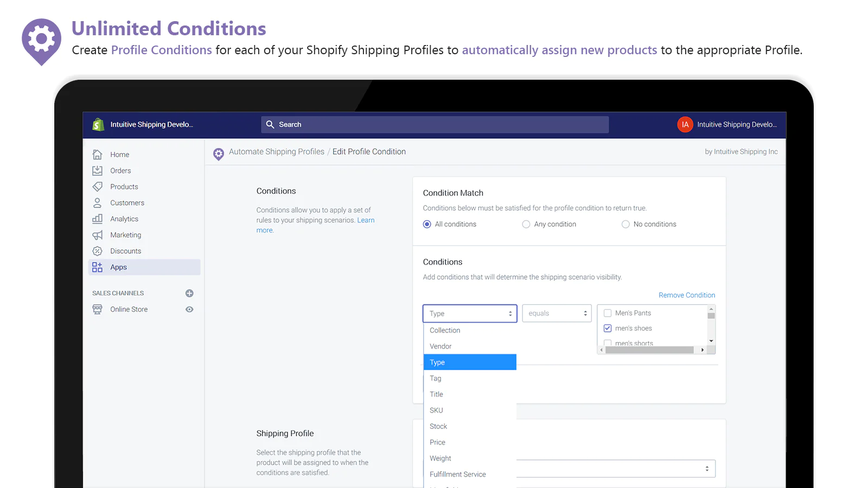Expand the shipping profile select box

click(x=616, y=468)
